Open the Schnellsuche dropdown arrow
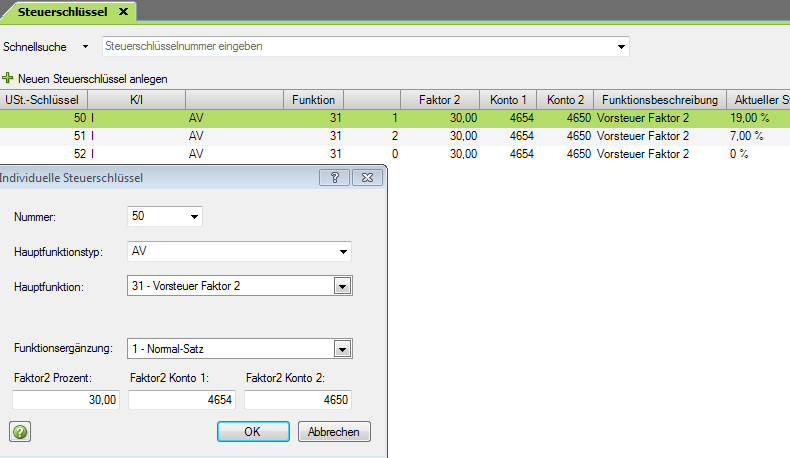The width and height of the screenshot is (790, 458). [85, 46]
